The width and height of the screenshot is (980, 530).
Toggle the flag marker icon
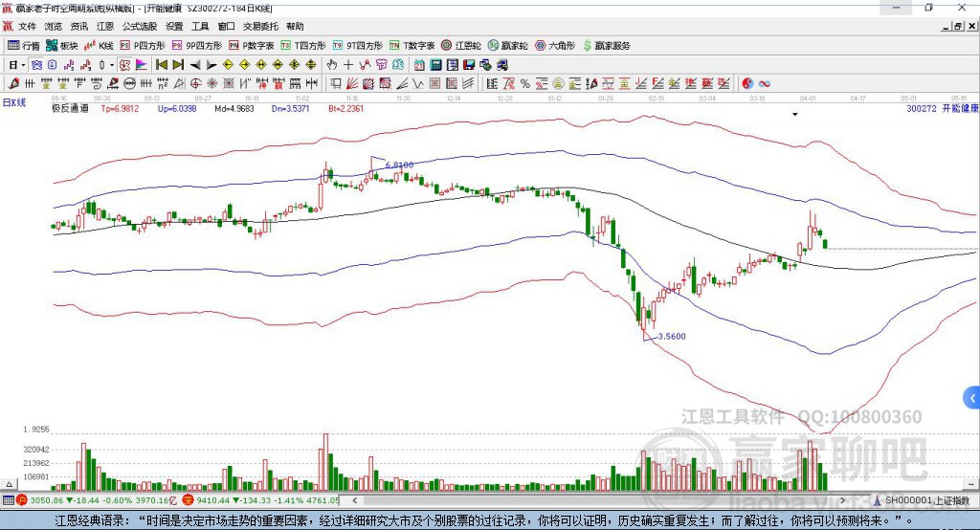coord(142,65)
